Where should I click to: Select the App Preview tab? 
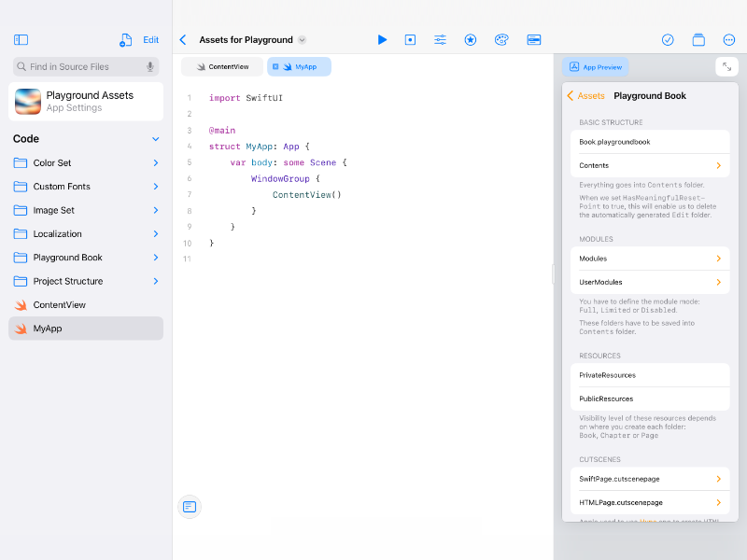tap(596, 67)
